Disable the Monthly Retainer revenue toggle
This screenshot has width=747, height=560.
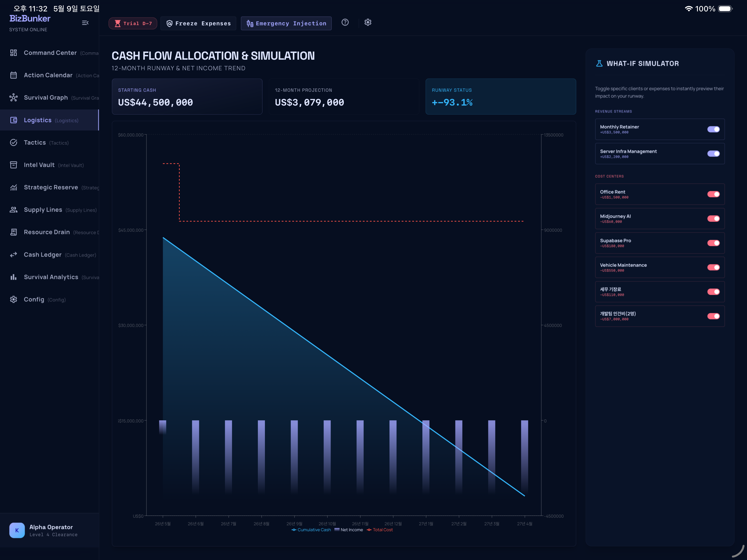tap(713, 129)
